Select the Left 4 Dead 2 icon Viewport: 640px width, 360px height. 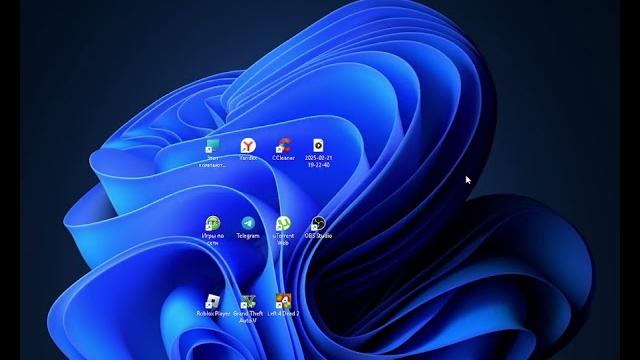(283, 302)
